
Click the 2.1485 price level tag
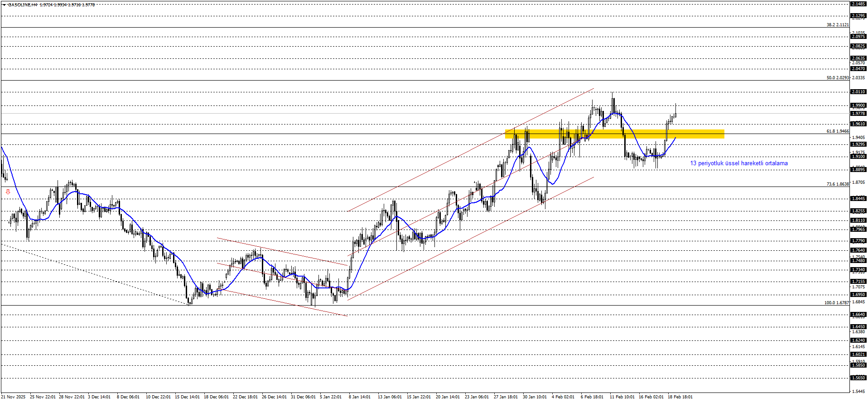click(858, 4)
